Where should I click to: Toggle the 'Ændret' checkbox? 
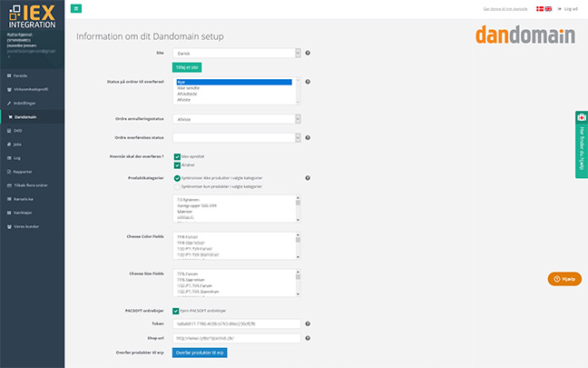[x=177, y=165]
